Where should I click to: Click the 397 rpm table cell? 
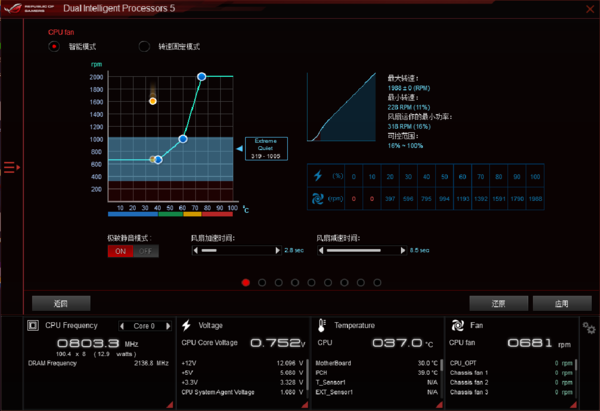click(390, 199)
